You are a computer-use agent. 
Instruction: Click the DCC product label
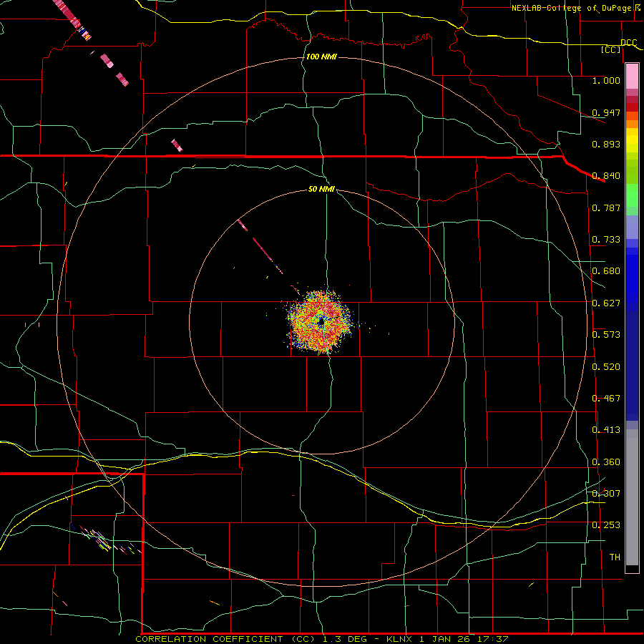(x=628, y=42)
